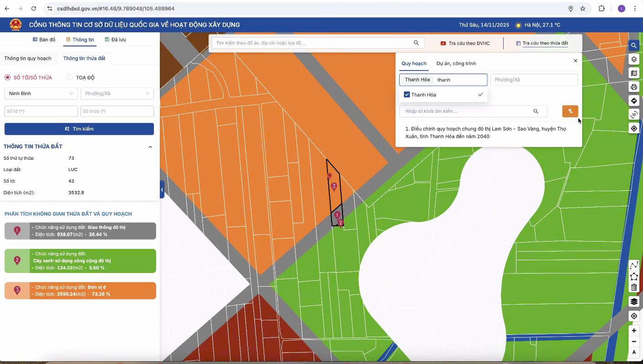Collapse the THÔNG TIN THỬA ĐẤT section
The width and height of the screenshot is (643, 364).
point(150,147)
